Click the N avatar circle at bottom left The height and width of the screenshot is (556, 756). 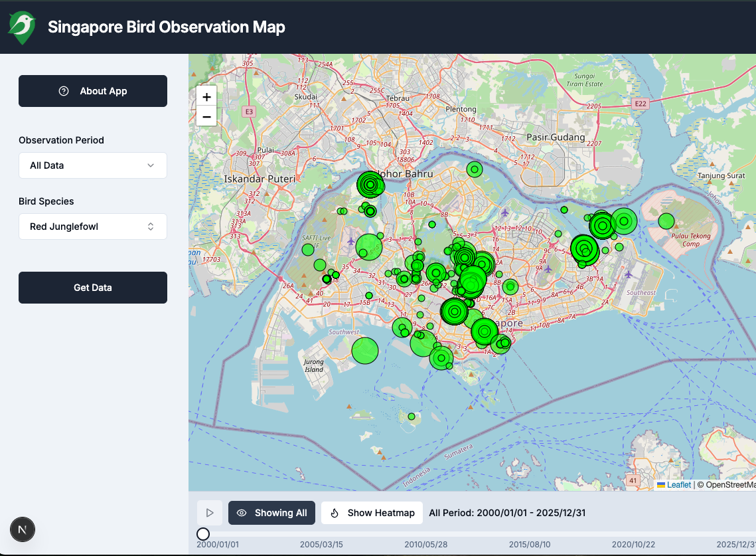(x=22, y=529)
